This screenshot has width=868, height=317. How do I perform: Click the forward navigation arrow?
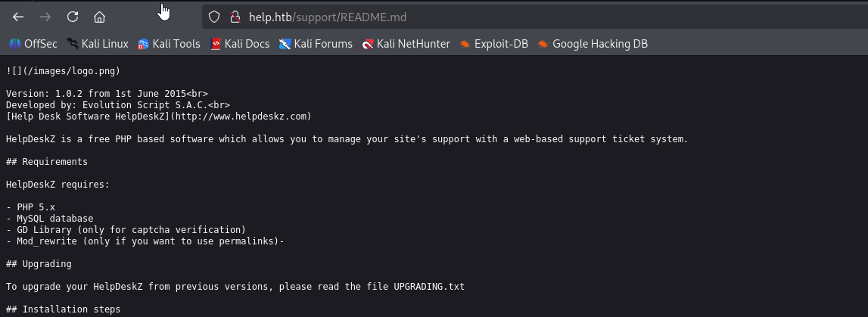coord(45,17)
